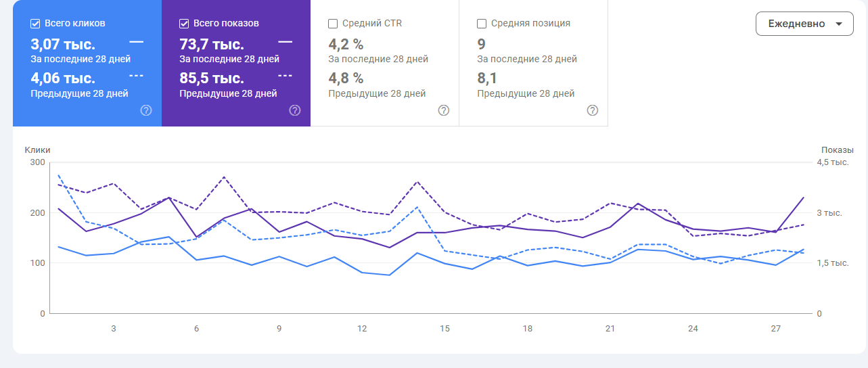Select the 4,2 % CTR value

coord(346,45)
